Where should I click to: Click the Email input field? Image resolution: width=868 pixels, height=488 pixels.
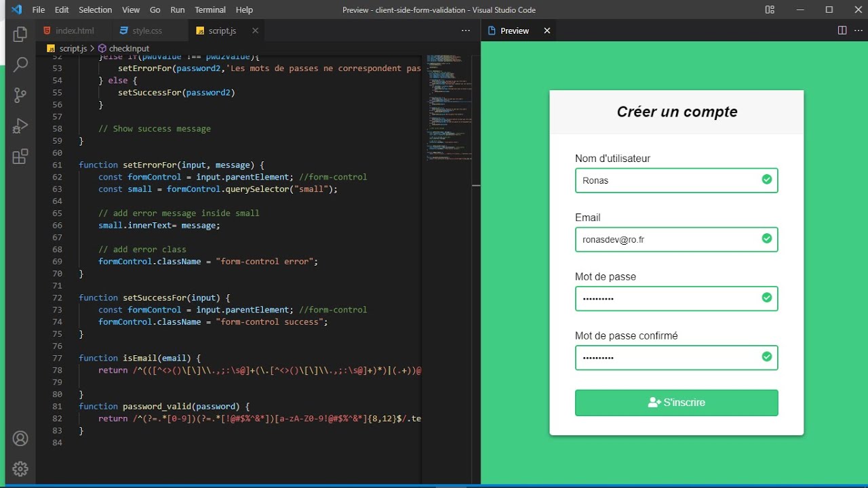[x=676, y=239]
